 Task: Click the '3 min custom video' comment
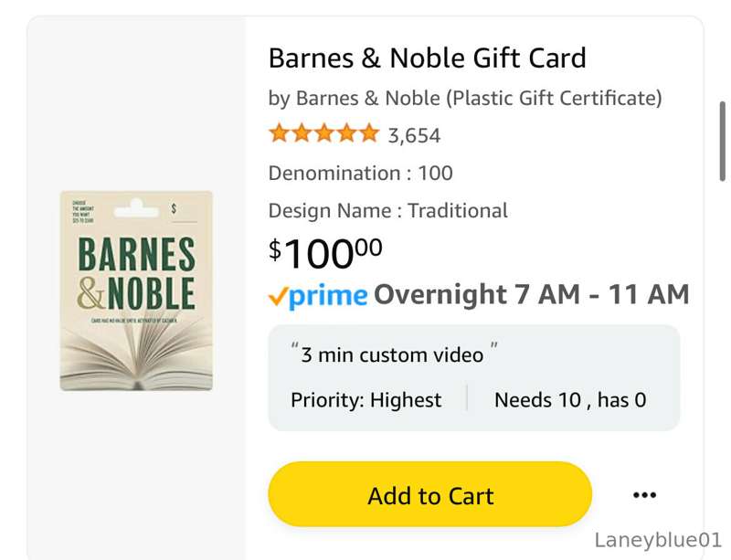(395, 354)
